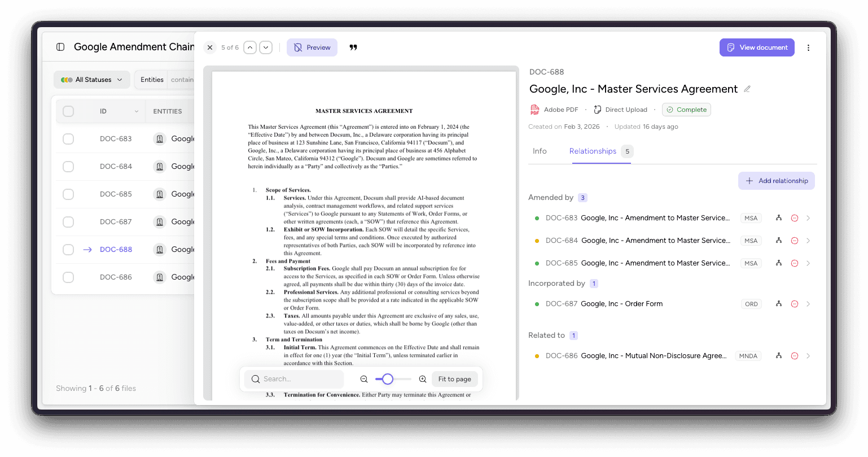Sort by the ID column dropdown
The height and width of the screenshot is (457, 868).
[x=137, y=111]
